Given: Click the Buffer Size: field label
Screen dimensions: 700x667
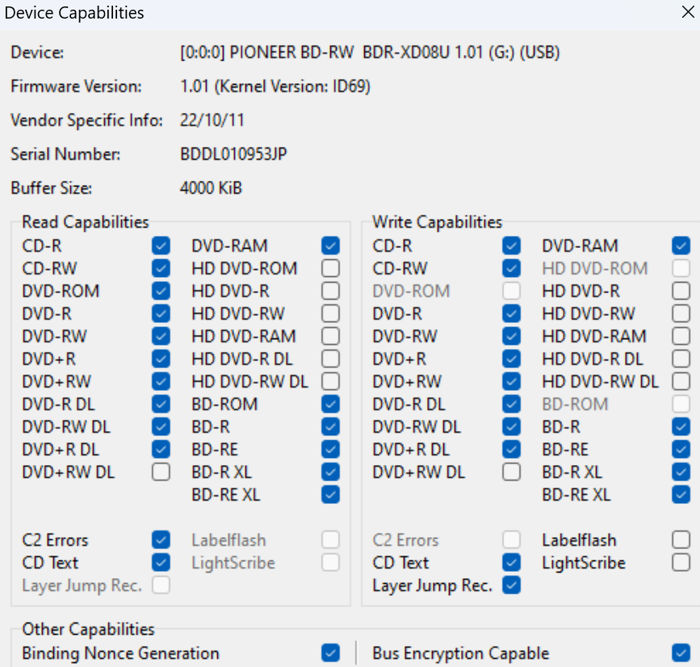Looking at the screenshot, I should (51, 188).
